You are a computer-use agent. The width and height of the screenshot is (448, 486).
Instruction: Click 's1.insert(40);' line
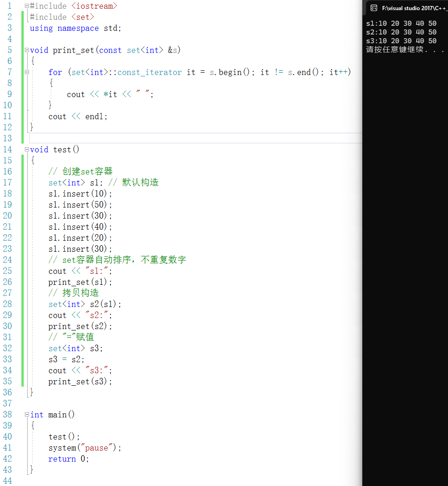tap(80, 227)
